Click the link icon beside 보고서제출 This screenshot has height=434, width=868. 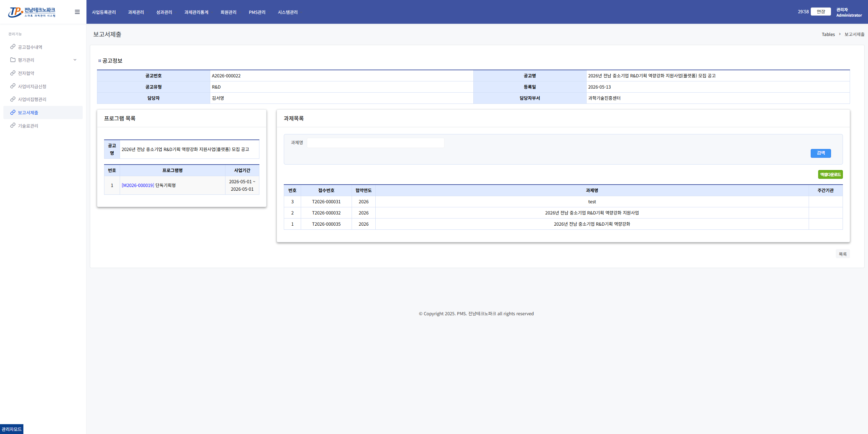click(x=13, y=112)
